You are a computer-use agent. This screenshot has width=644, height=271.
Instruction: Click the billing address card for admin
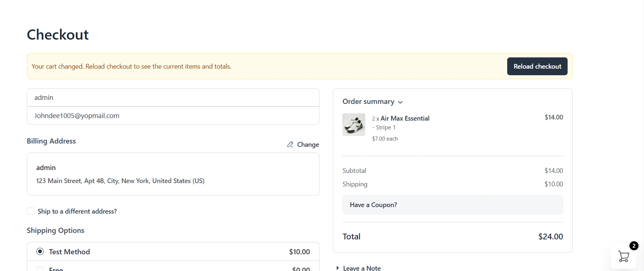(173, 174)
